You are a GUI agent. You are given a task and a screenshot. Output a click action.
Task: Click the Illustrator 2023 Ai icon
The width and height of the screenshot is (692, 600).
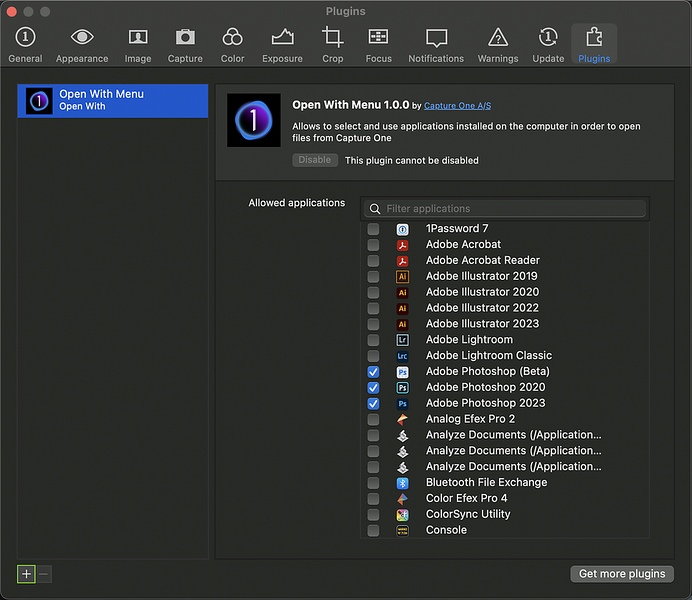tap(402, 324)
